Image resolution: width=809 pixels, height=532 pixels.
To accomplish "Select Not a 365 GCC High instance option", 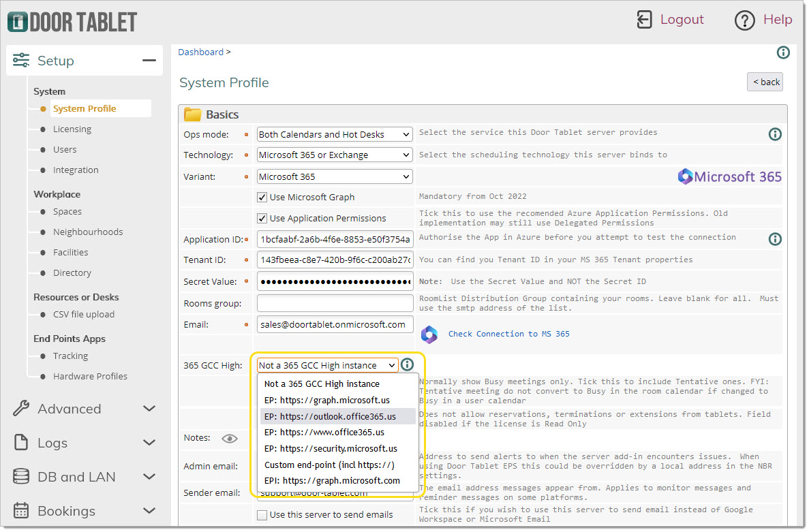I will pyautogui.click(x=337, y=384).
